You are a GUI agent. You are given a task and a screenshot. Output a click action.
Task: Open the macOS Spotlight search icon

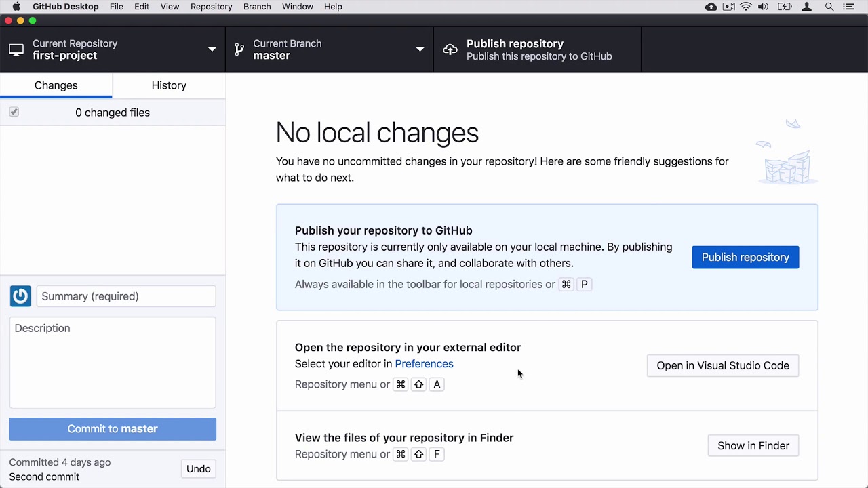[829, 7]
